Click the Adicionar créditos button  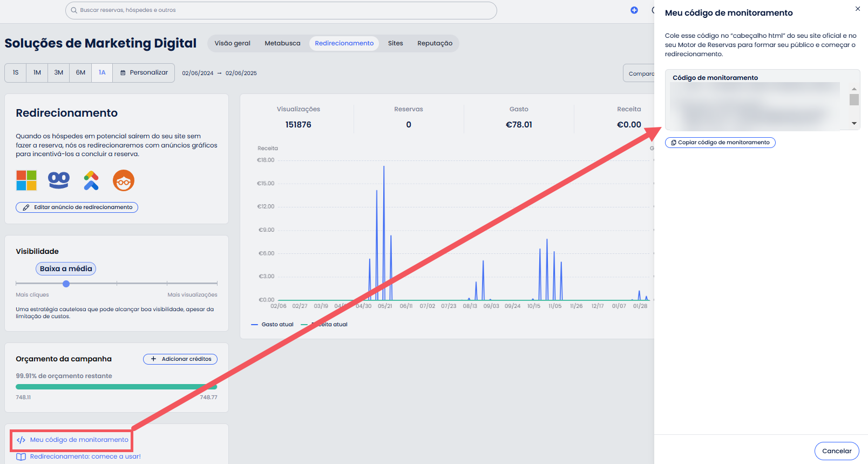(180, 359)
